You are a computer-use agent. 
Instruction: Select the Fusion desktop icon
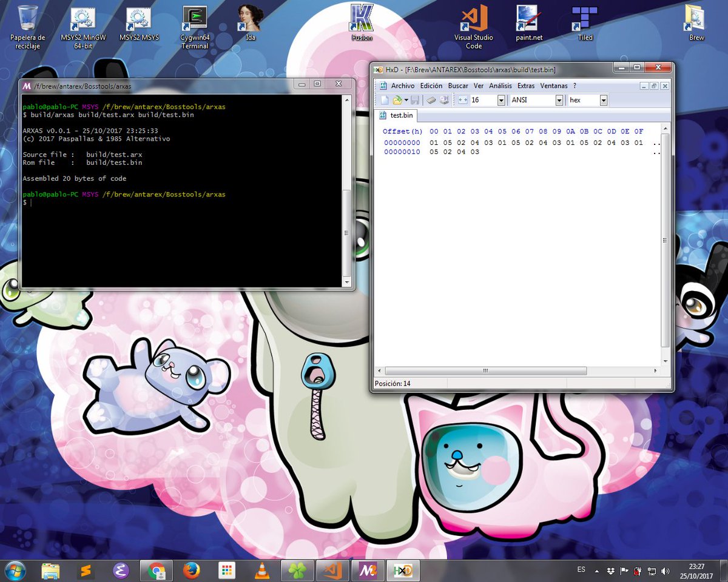362,24
